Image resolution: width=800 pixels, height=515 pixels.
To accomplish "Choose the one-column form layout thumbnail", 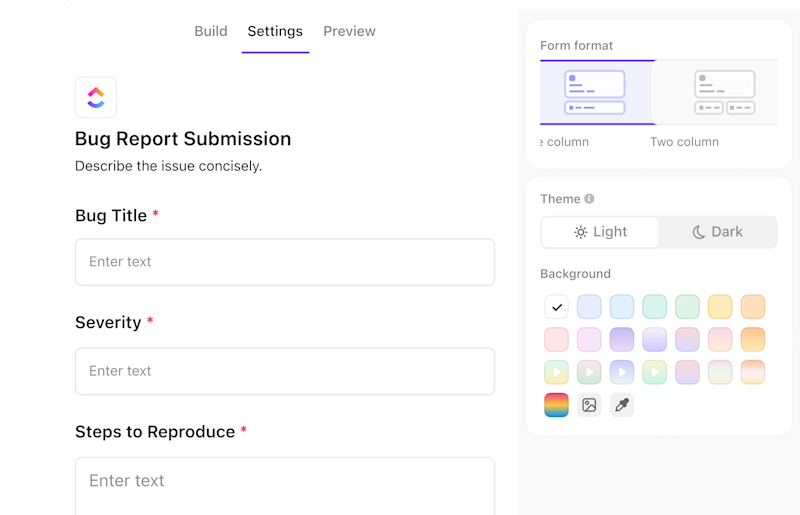I will [595, 92].
